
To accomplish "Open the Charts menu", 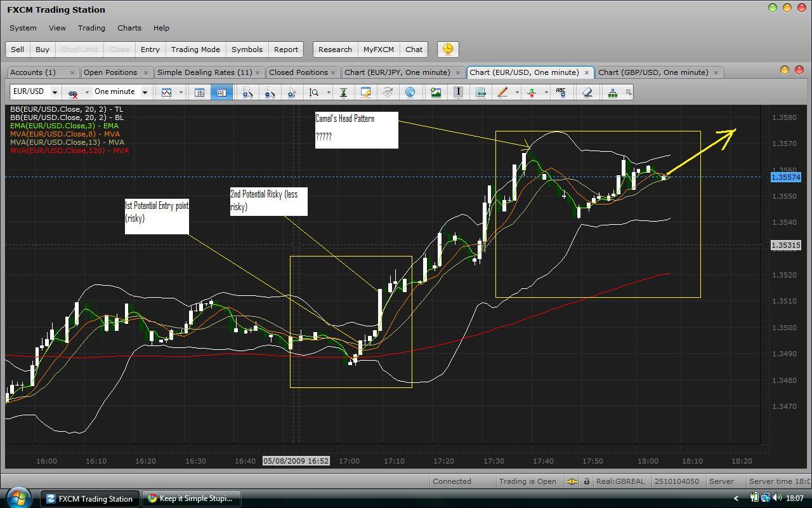I will pos(129,28).
